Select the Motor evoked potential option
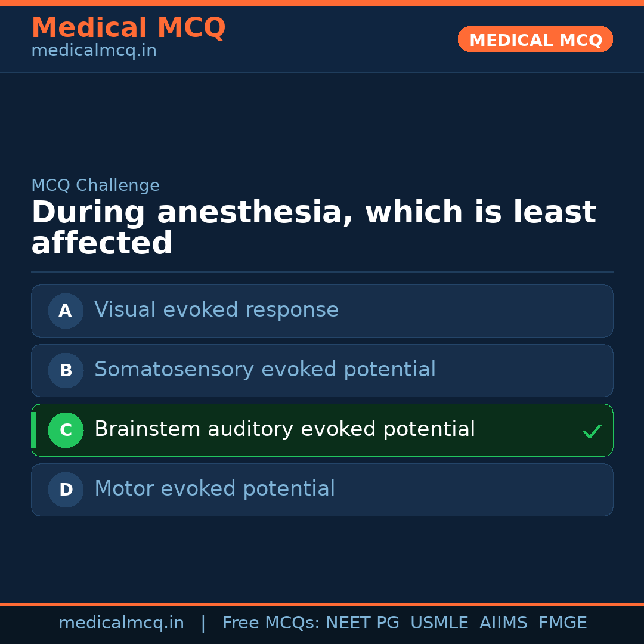The height and width of the screenshot is (644, 644). point(215,489)
